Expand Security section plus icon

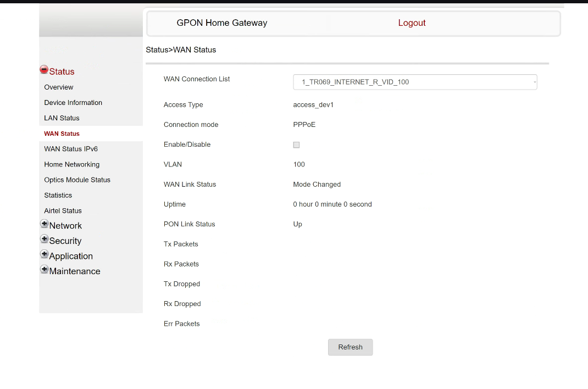(44, 240)
